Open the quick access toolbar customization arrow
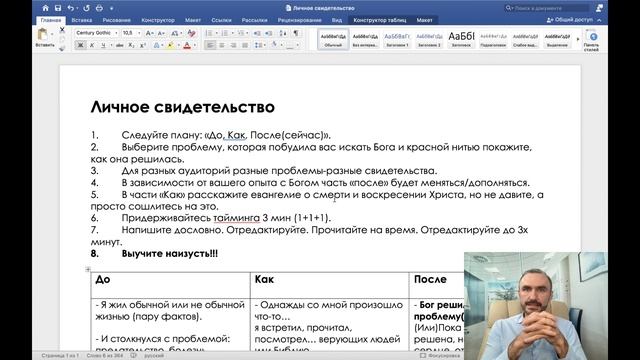The image size is (640, 360). point(111,8)
